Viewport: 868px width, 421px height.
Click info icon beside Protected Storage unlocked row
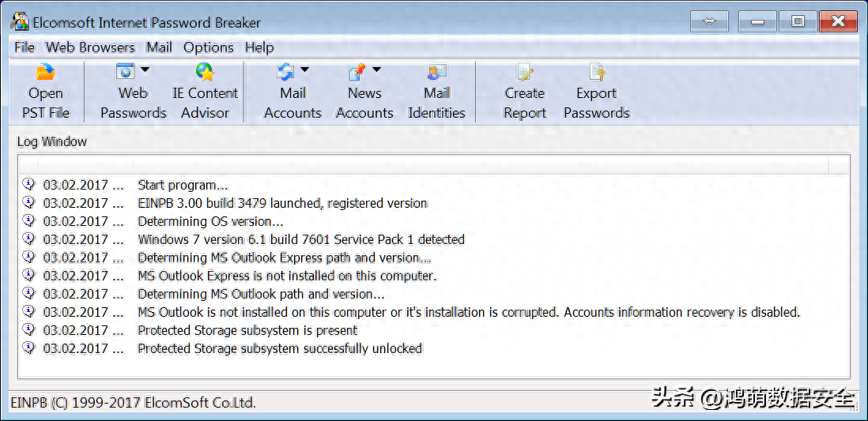click(x=28, y=348)
